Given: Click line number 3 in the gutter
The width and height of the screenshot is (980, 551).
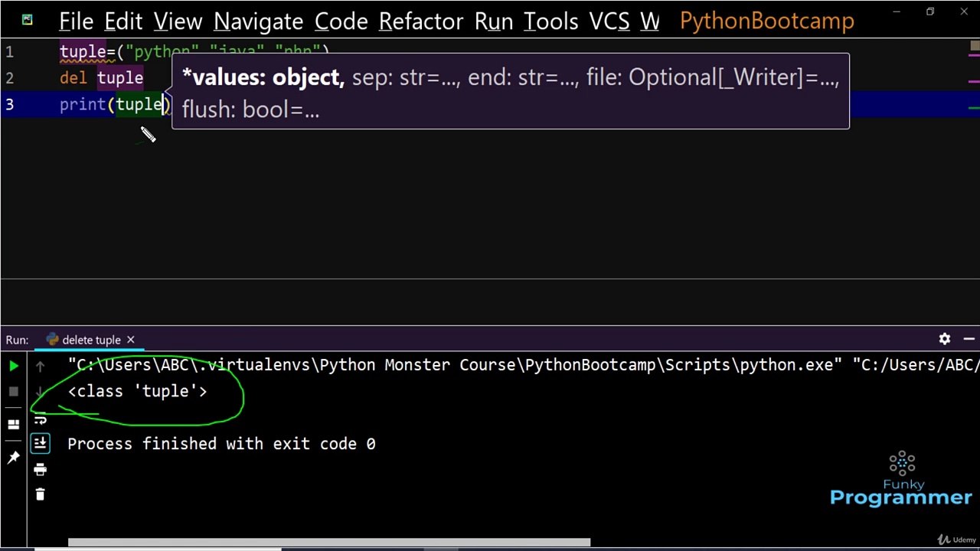Looking at the screenshot, I should (9, 104).
